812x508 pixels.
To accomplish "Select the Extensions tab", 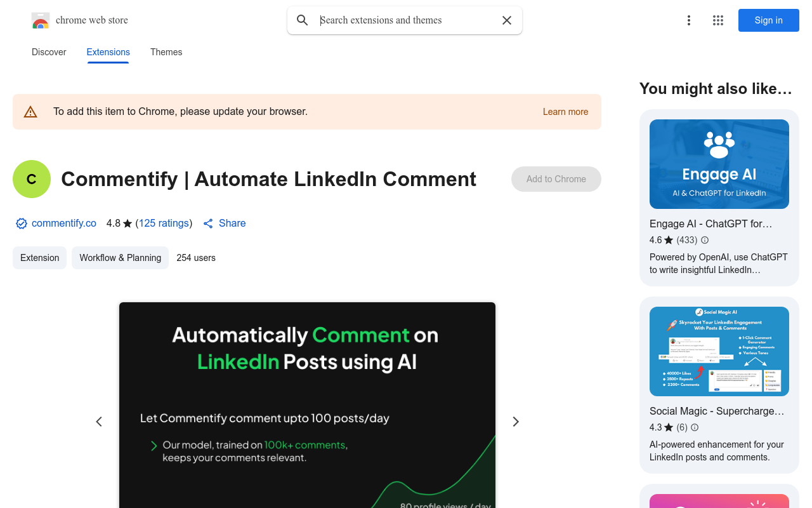I will pos(108,52).
